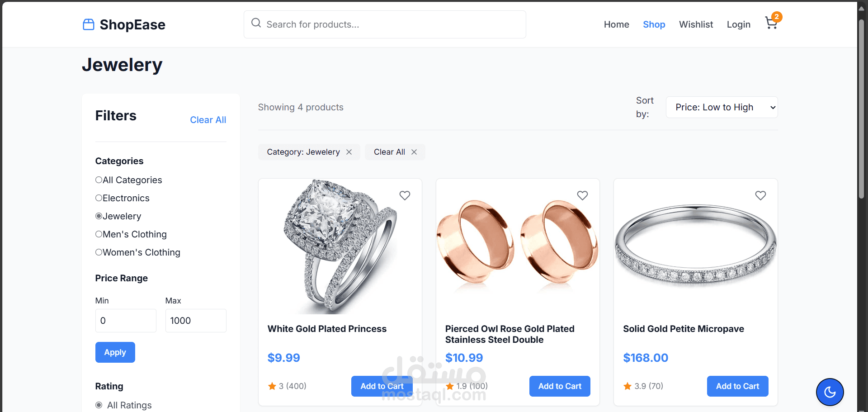Select the All Ratings radio option
Screen dimensions: 868x412
99,405
